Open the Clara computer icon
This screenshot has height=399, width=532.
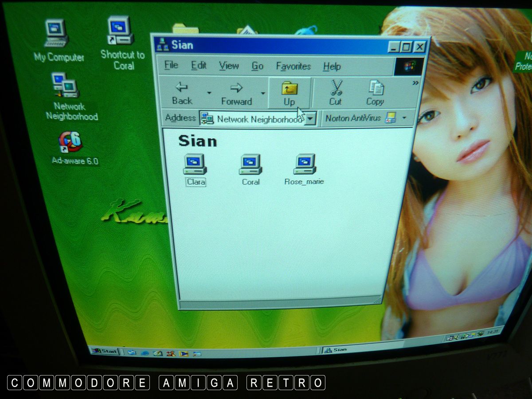[x=195, y=165]
